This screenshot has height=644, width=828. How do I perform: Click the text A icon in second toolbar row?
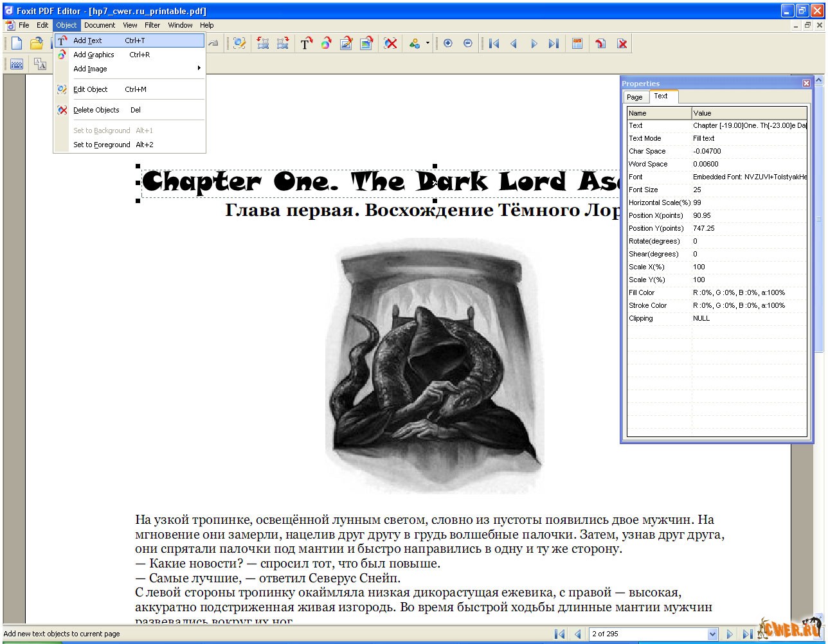(x=40, y=64)
